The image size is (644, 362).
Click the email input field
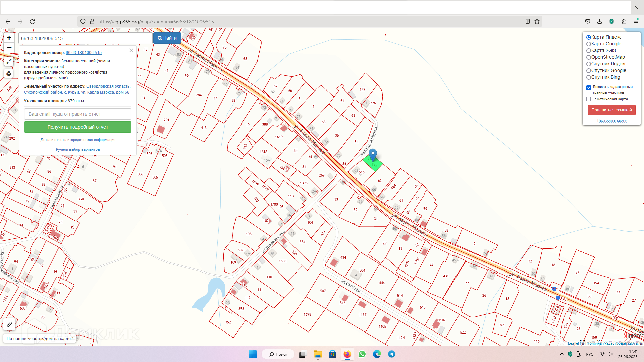click(x=78, y=114)
